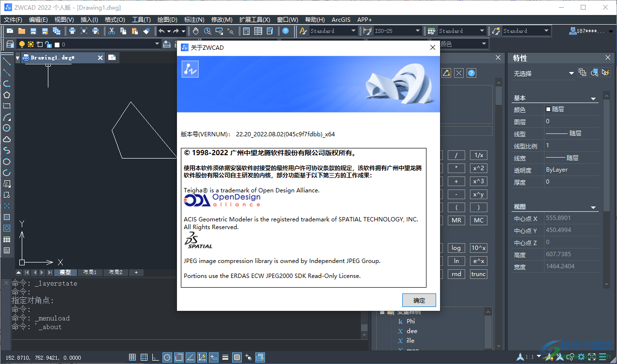Open the 编辑(E) menu
Screen dimensions: 617x364
(x=38, y=19)
